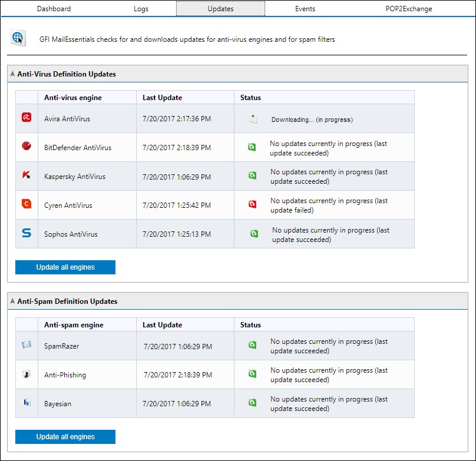This screenshot has width=476, height=461.
Task: Click the Cyren AntiVirus orange logo icon
Action: pyautogui.click(x=27, y=204)
